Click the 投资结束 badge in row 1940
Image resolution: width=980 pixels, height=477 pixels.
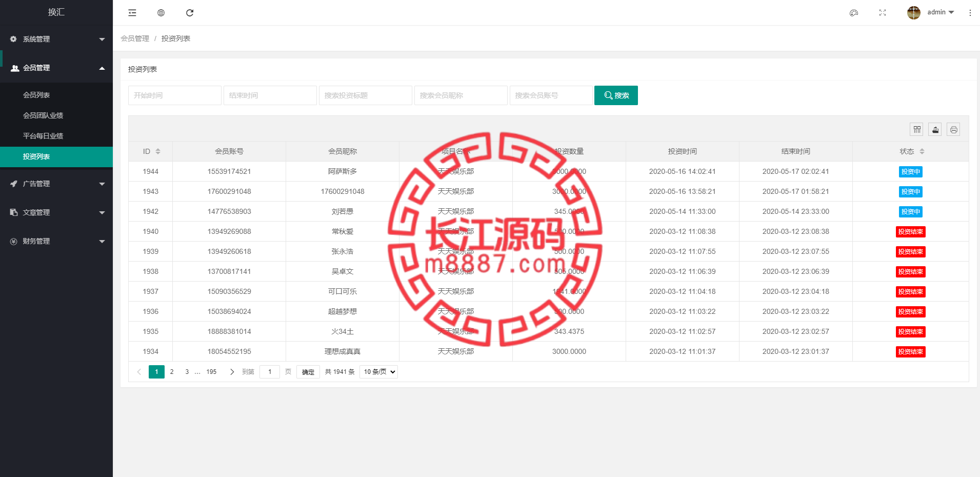pyautogui.click(x=911, y=232)
